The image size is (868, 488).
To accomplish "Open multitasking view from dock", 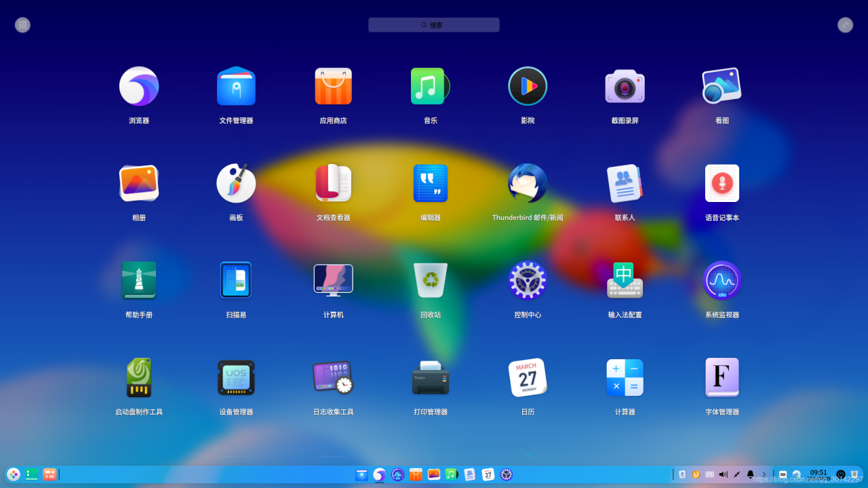I will click(50, 474).
